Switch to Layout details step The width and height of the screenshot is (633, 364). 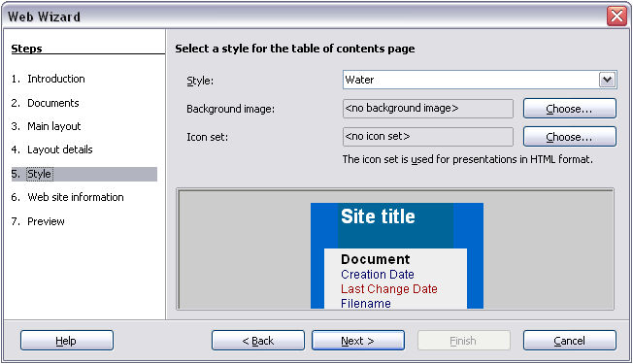[51, 149]
